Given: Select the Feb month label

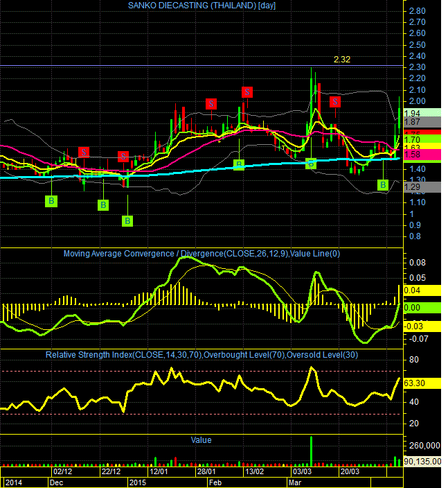Looking at the screenshot, I should point(215,482).
